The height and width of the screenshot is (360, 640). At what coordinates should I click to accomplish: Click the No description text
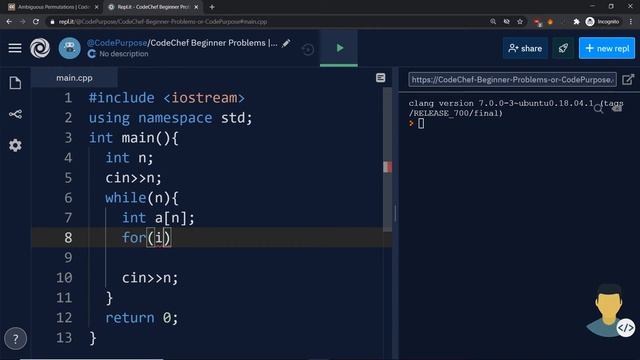(x=124, y=54)
